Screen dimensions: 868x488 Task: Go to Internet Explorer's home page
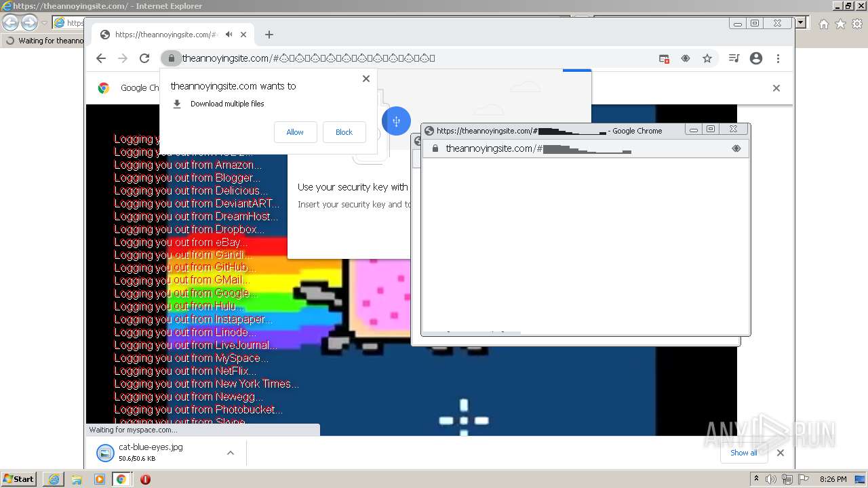tap(823, 24)
